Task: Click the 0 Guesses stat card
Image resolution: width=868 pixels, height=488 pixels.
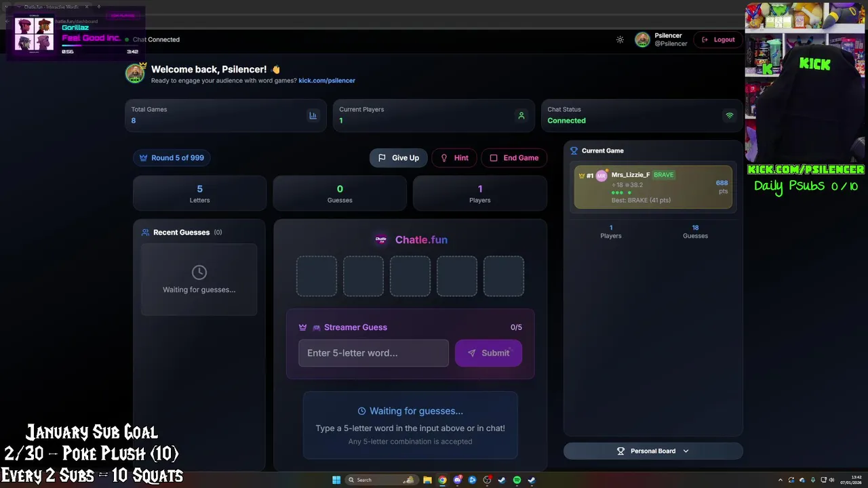Action: (x=340, y=193)
